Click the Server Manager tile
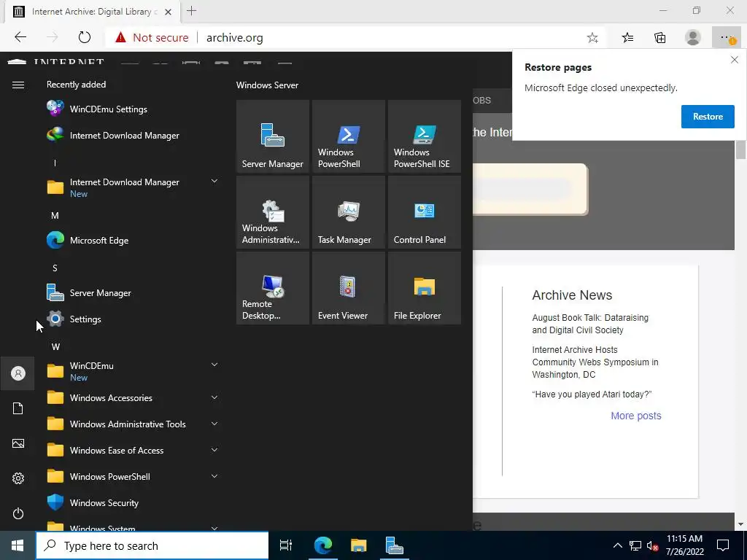Screen dimensions: 747x560 coord(273,136)
